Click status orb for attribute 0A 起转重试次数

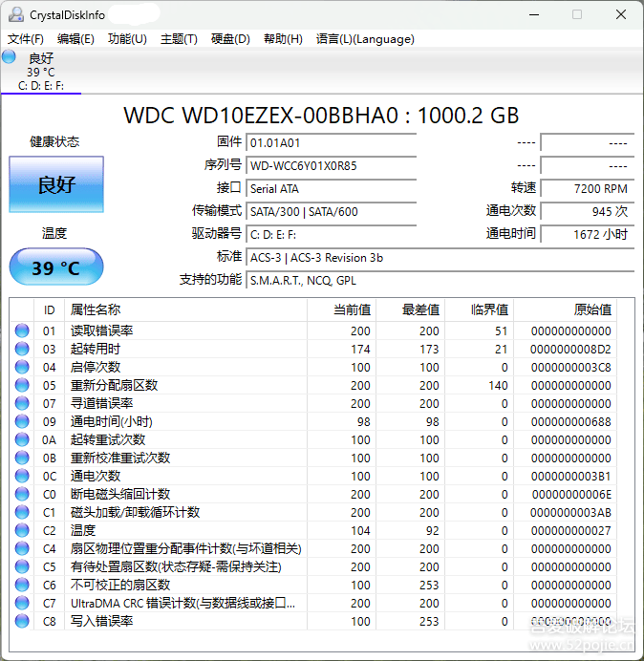22,439
